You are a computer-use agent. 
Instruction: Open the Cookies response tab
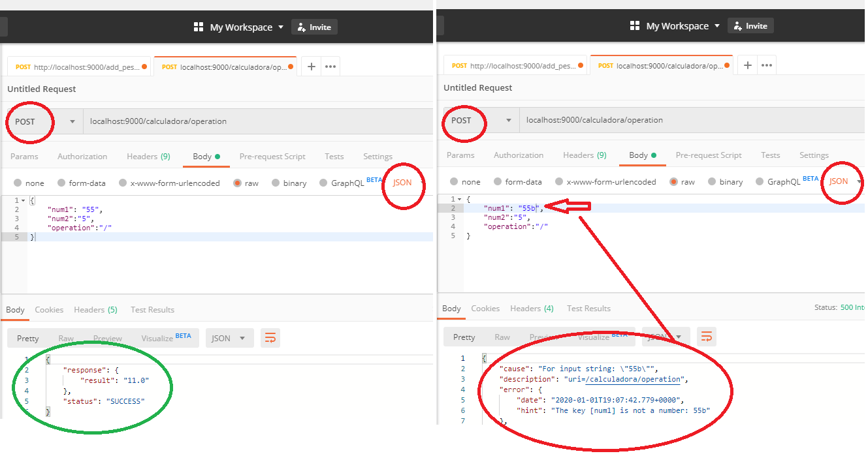[x=49, y=309]
